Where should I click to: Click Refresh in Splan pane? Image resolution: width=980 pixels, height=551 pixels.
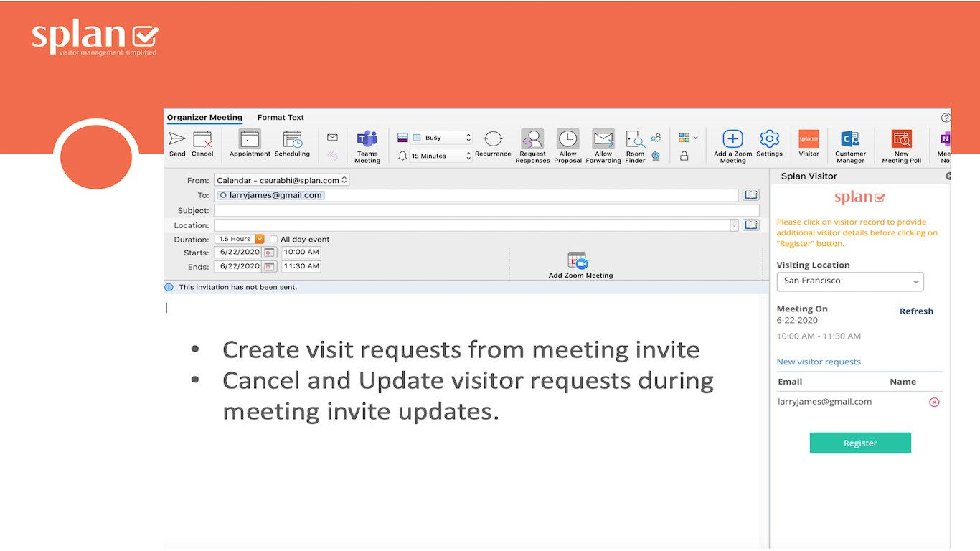tap(916, 311)
